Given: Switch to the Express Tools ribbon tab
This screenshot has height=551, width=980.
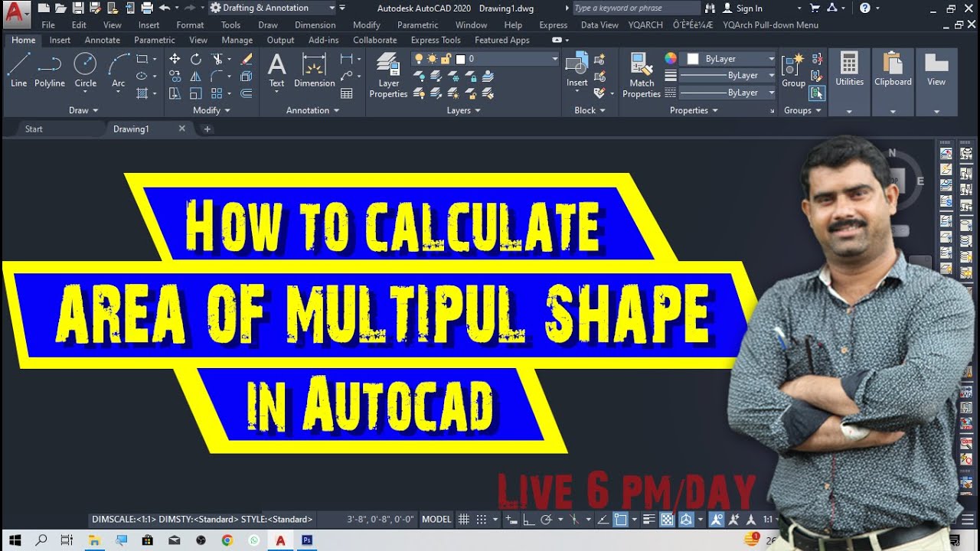Looking at the screenshot, I should point(436,40).
